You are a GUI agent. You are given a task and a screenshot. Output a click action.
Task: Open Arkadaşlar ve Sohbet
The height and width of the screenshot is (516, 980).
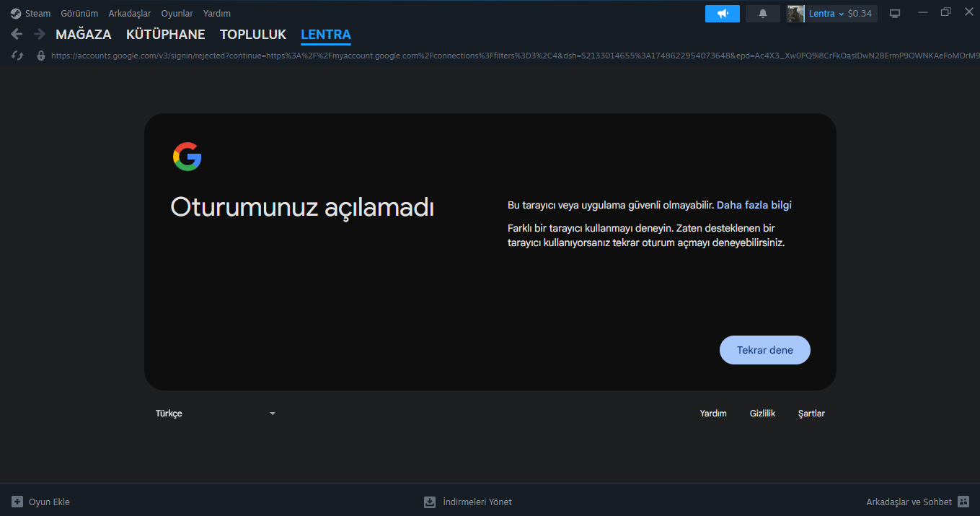909,502
